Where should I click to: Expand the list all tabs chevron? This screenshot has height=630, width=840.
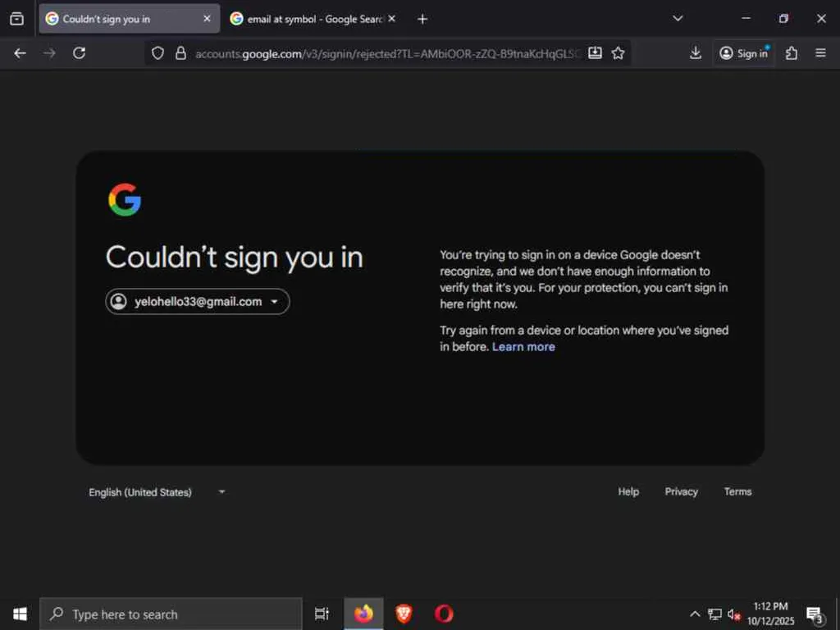point(678,19)
